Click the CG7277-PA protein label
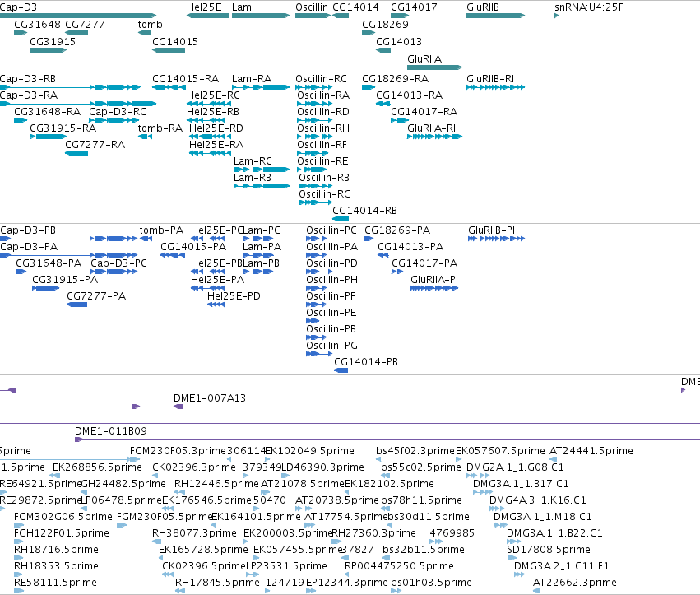 point(96,296)
